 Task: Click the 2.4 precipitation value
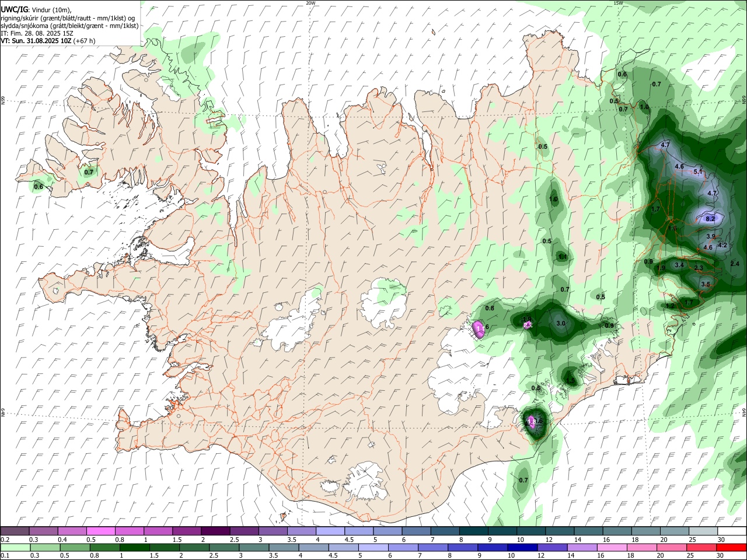[x=735, y=264]
